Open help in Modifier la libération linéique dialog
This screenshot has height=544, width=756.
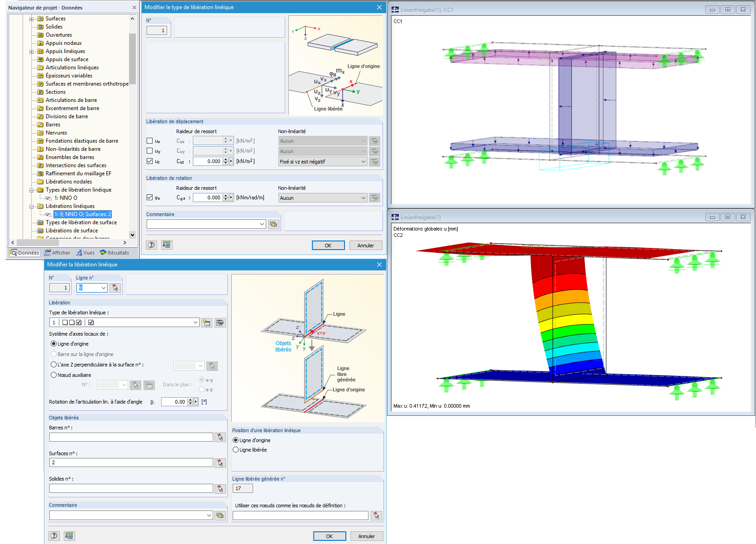(54, 536)
